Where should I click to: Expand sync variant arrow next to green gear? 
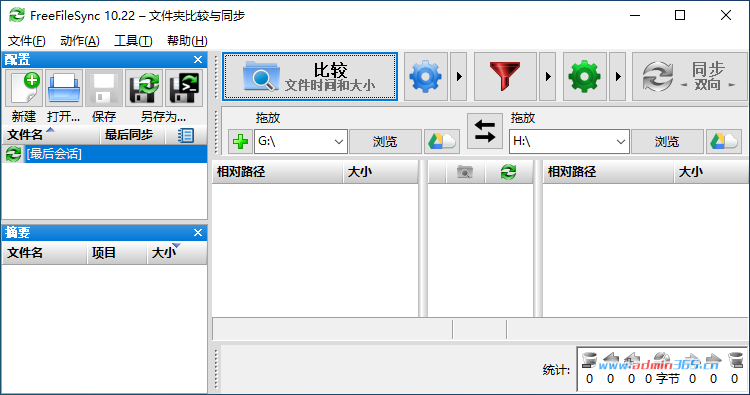tap(618, 77)
